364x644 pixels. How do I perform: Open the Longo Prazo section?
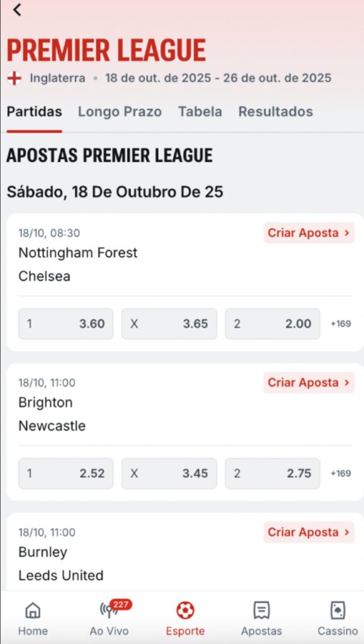[x=120, y=112]
